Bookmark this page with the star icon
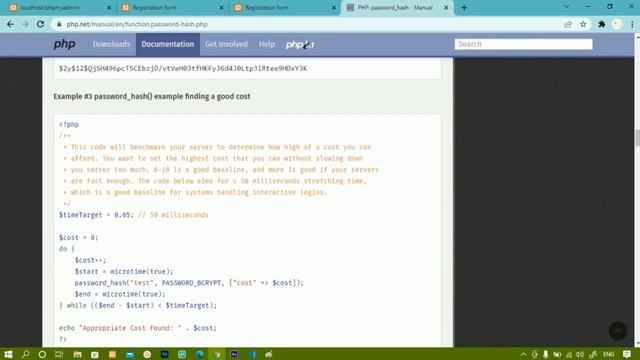Screen dimensions: 640x360 [583, 24]
